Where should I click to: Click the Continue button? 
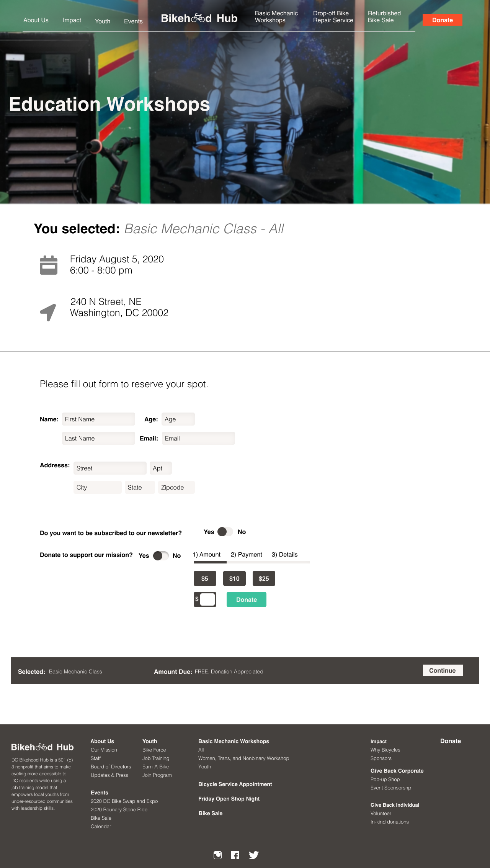pos(443,670)
